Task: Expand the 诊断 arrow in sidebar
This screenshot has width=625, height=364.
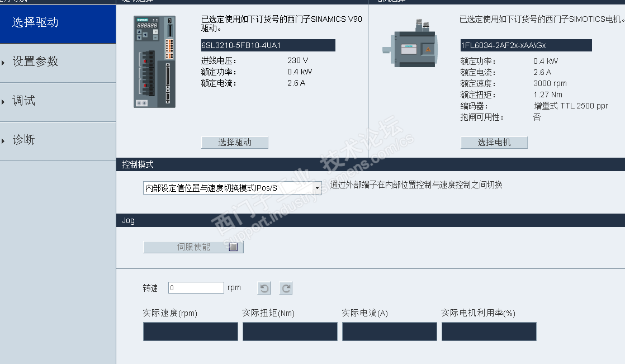Action: pos(3,141)
